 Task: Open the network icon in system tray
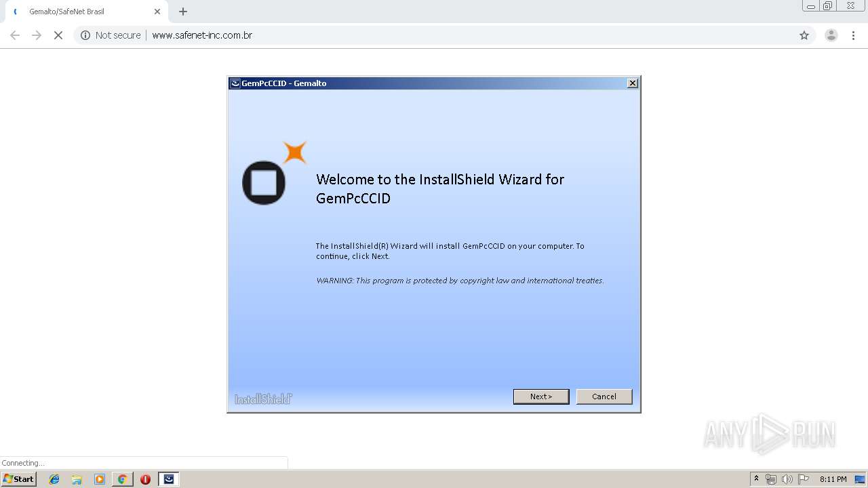[x=771, y=479]
